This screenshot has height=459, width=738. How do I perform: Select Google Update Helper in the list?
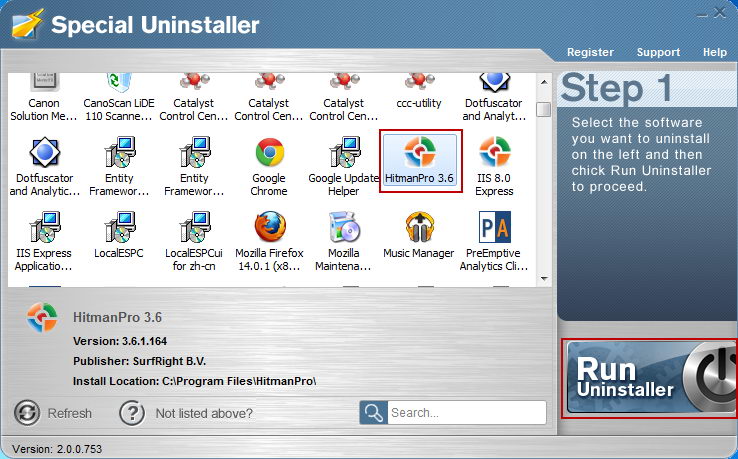[344, 166]
